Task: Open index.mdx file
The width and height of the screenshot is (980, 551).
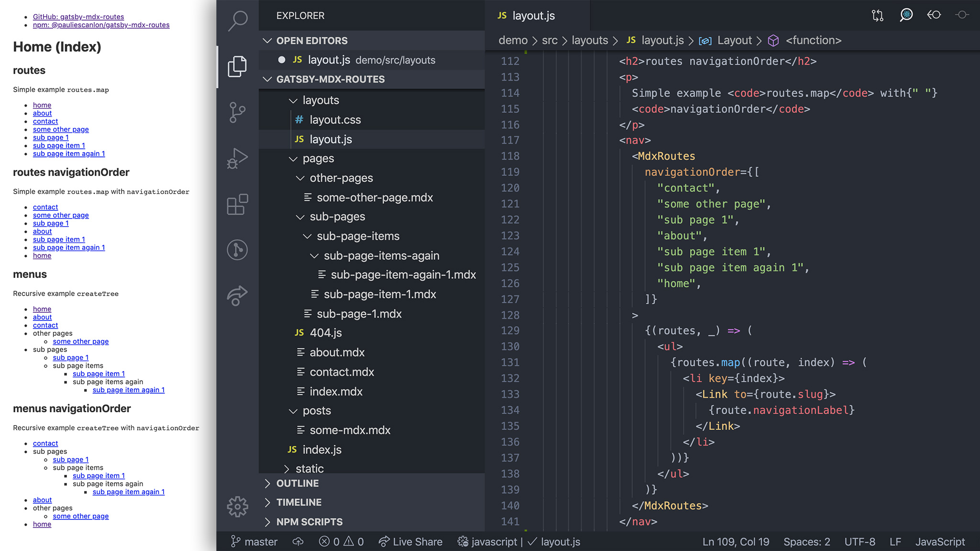Action: click(372, 392)
